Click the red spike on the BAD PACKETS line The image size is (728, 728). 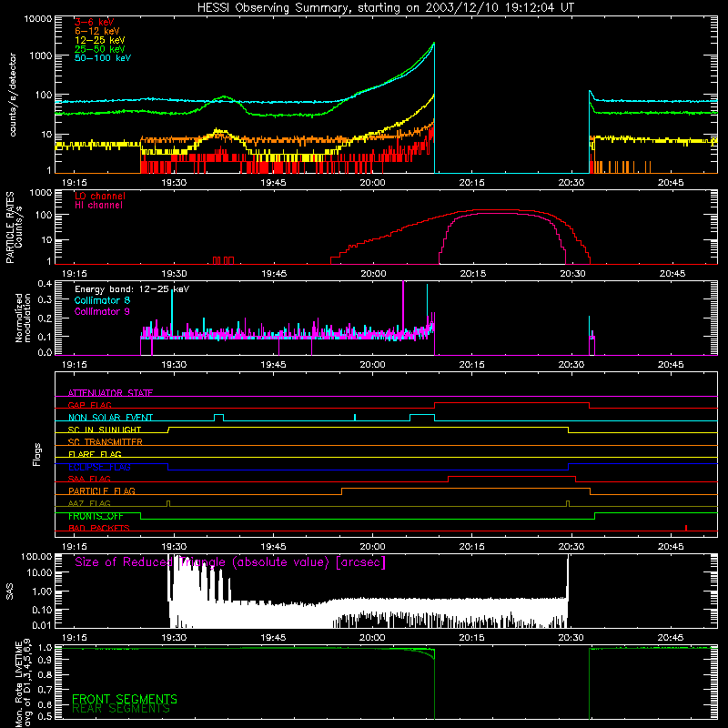click(x=686, y=528)
